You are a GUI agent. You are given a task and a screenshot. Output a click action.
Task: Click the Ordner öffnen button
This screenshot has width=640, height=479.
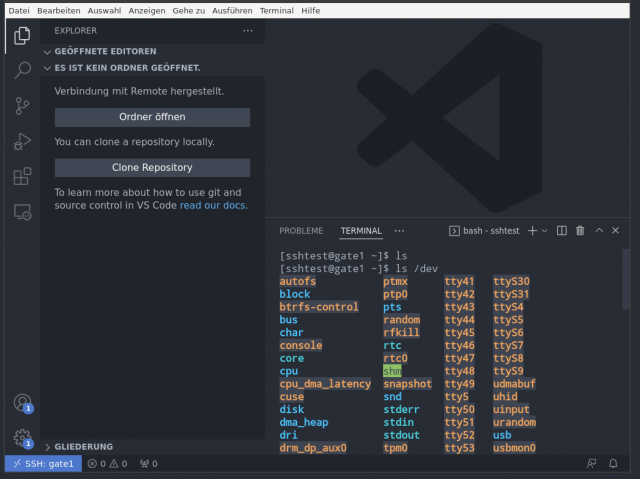(152, 117)
